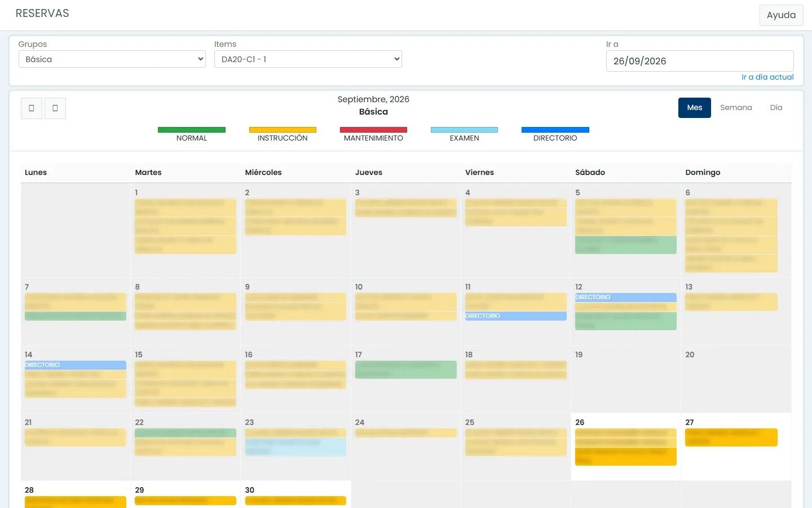Open the light blue exam reservation on day 23
Screen dimensions: 812x508
coord(295,446)
